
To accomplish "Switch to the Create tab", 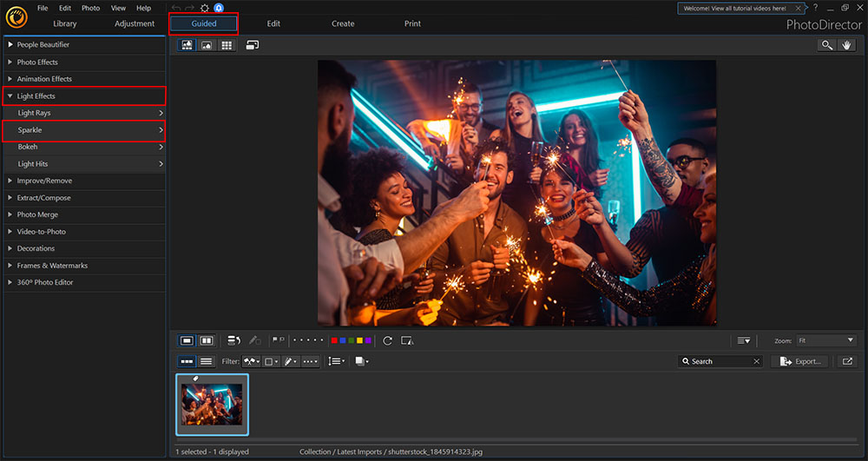I will pyautogui.click(x=343, y=23).
